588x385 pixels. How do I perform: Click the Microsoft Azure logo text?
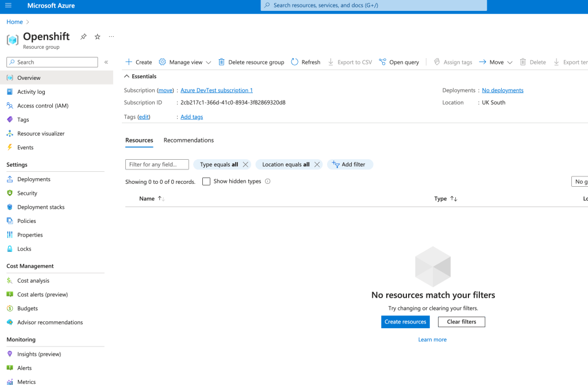click(x=51, y=6)
